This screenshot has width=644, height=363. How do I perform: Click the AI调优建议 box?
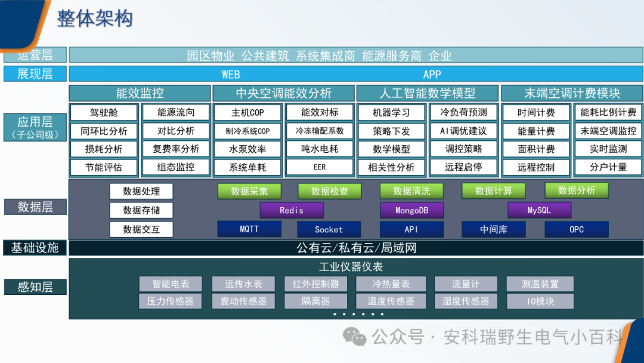(463, 131)
